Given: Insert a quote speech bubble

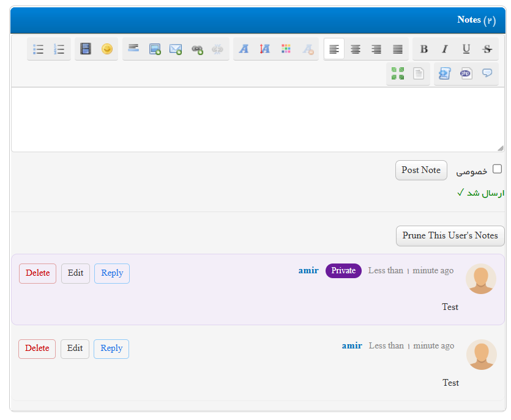Looking at the screenshot, I should pos(487,73).
